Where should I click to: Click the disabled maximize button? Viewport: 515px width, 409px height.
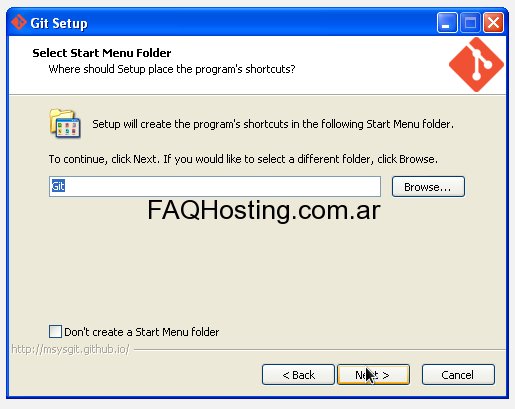(470, 23)
